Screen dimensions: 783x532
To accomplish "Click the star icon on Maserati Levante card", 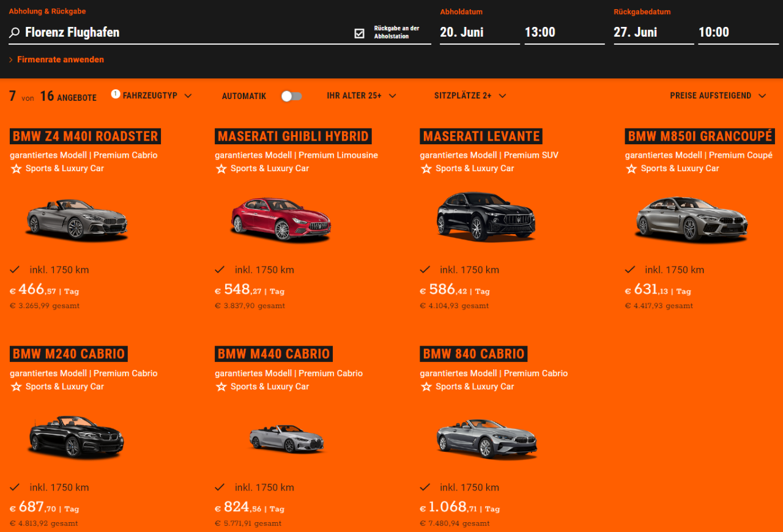I will click(426, 168).
